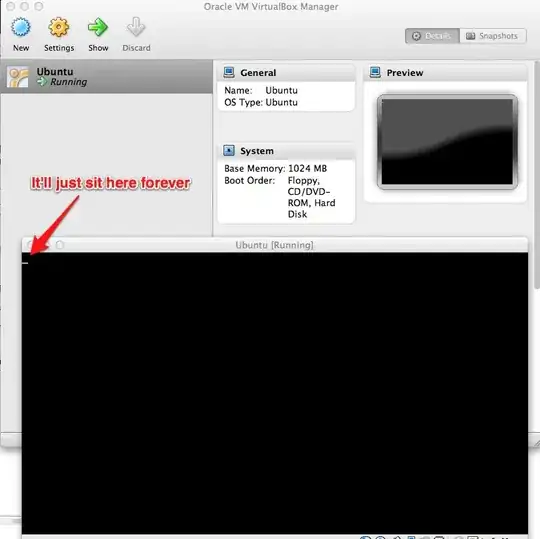
Task: Open the System section header
Action: pyautogui.click(x=286, y=151)
